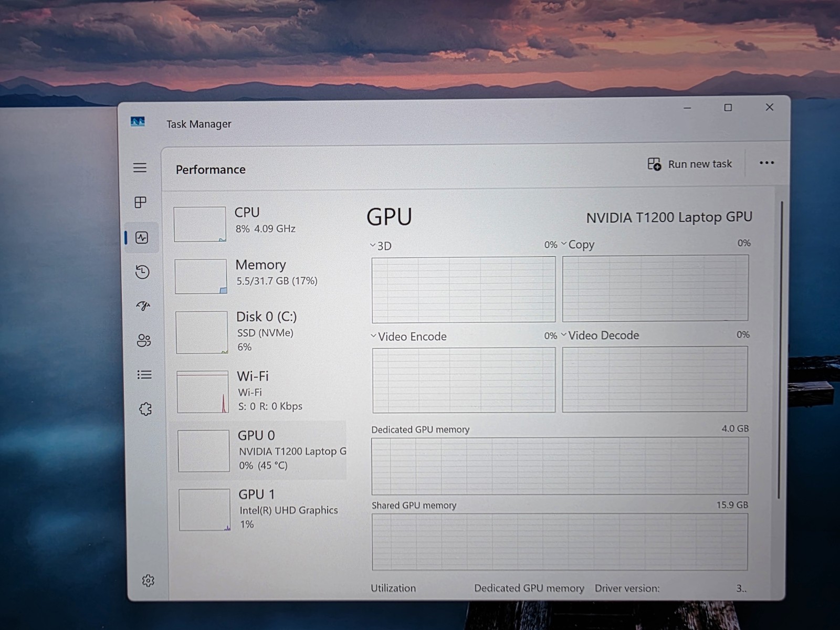Click the 3D utilization graph
Screen dimensions: 840x630
[x=464, y=289]
